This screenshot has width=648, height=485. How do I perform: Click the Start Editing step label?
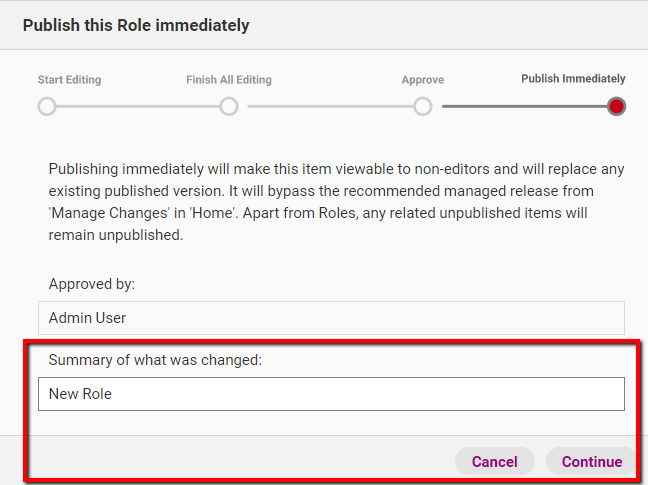(69, 80)
